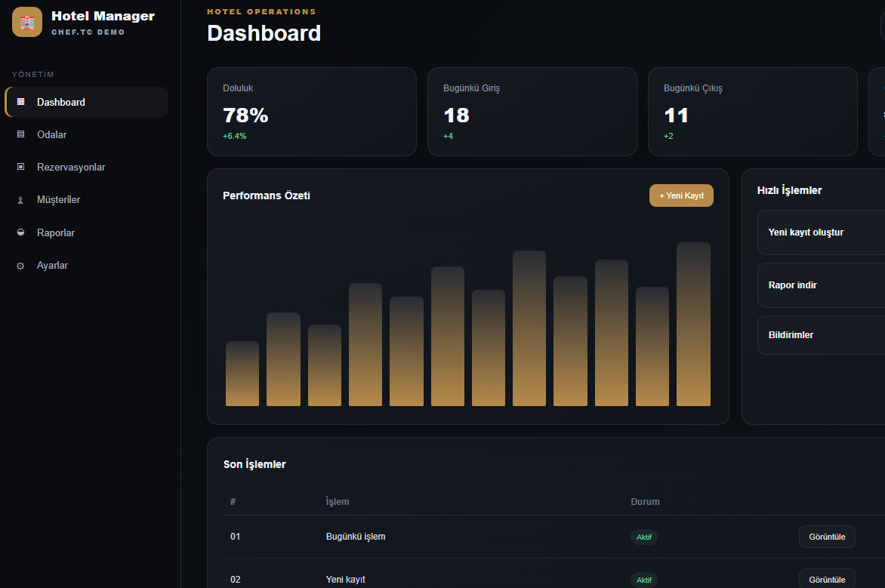Viewport: 885px width, 588px height.
Task: Click the "HOTEL OPERATIONS" label
Action: tap(261, 11)
